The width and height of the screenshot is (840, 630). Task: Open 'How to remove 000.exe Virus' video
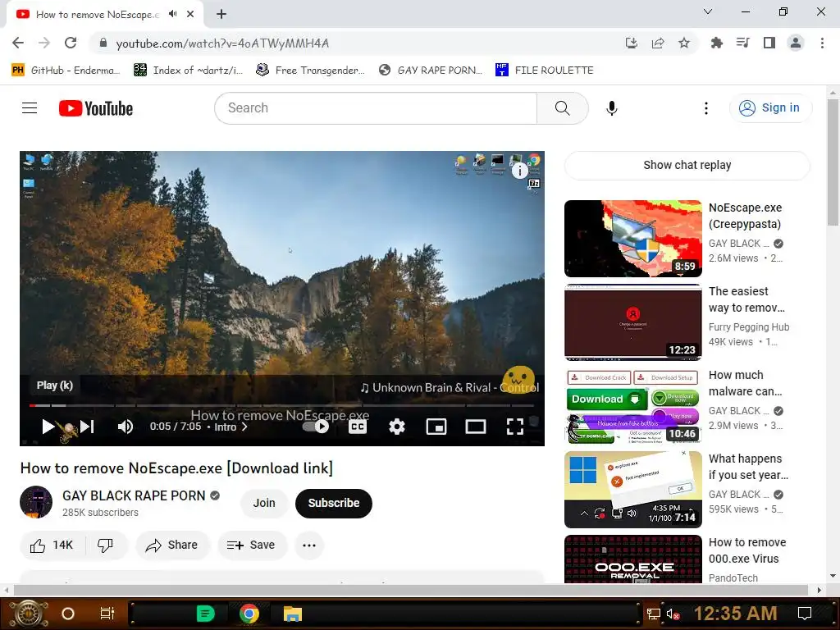tap(632, 559)
